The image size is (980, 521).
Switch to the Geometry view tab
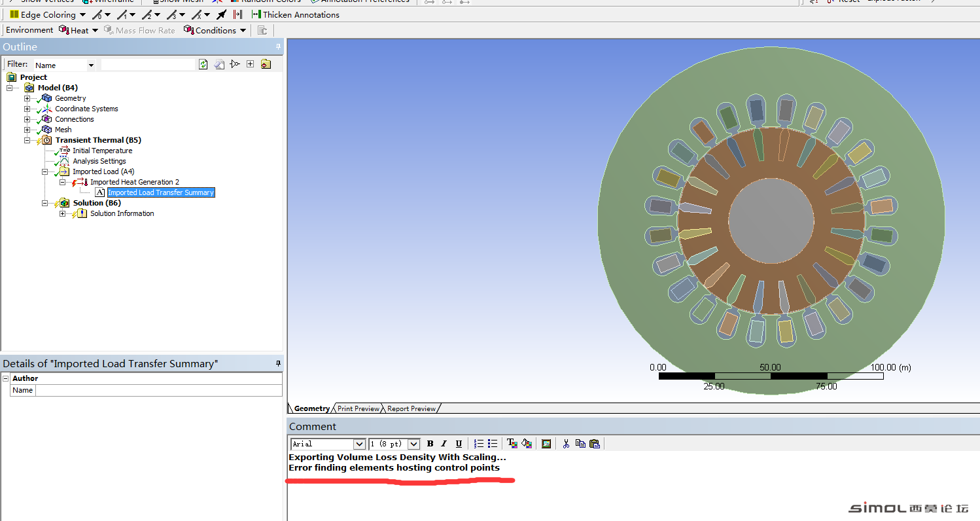311,408
